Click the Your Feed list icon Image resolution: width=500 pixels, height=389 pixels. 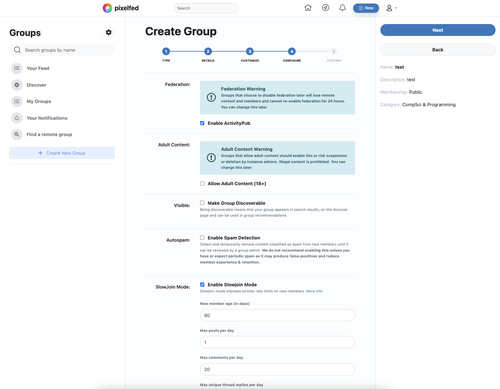tap(17, 68)
